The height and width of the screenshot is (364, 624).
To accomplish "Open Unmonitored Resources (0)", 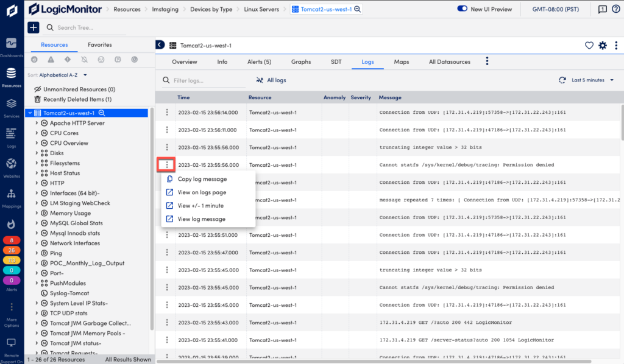I will coord(75,89).
